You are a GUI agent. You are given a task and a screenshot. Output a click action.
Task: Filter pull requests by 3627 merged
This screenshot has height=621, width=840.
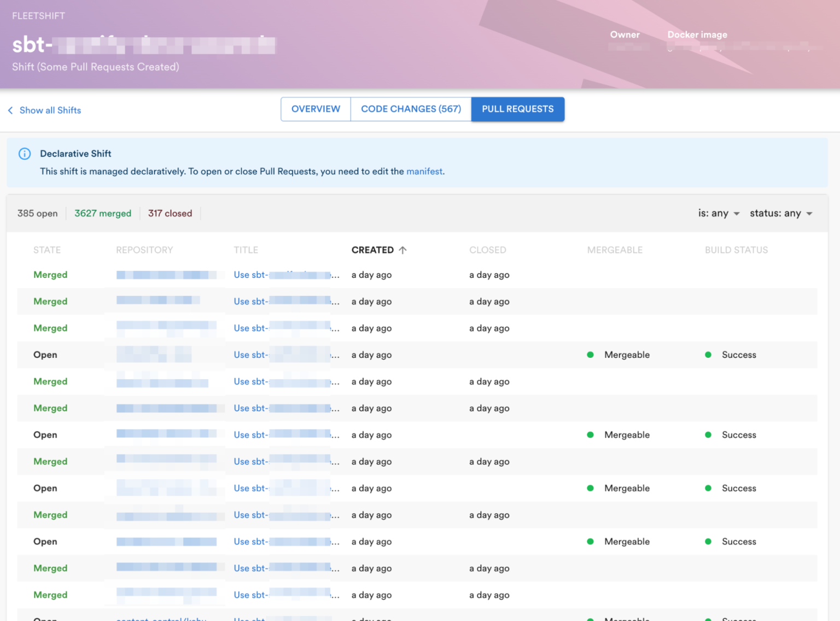[103, 213]
